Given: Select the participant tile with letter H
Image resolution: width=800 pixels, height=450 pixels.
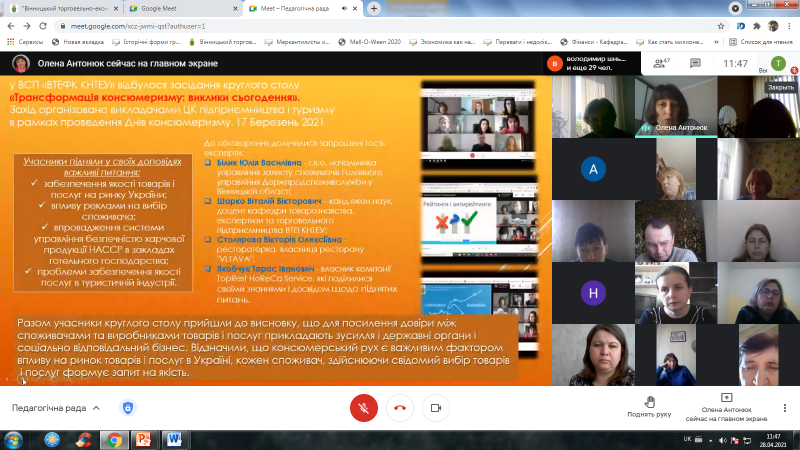Looking at the screenshot, I should click(593, 293).
